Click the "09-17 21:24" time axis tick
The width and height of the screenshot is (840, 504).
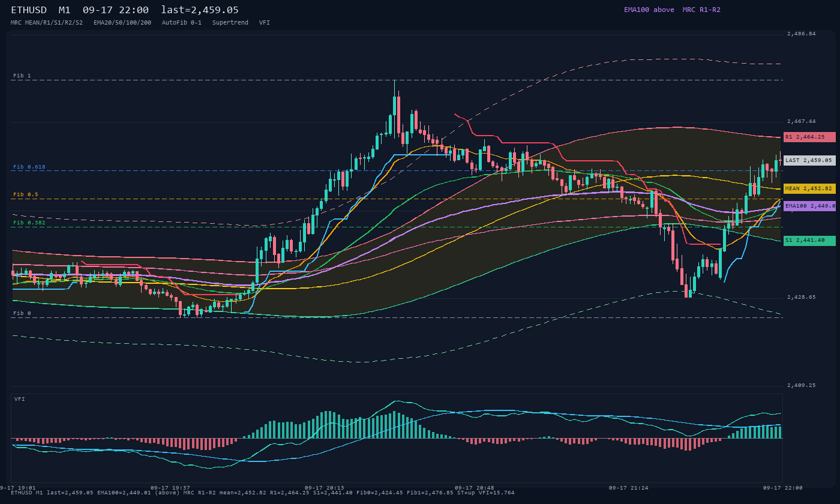(629, 488)
